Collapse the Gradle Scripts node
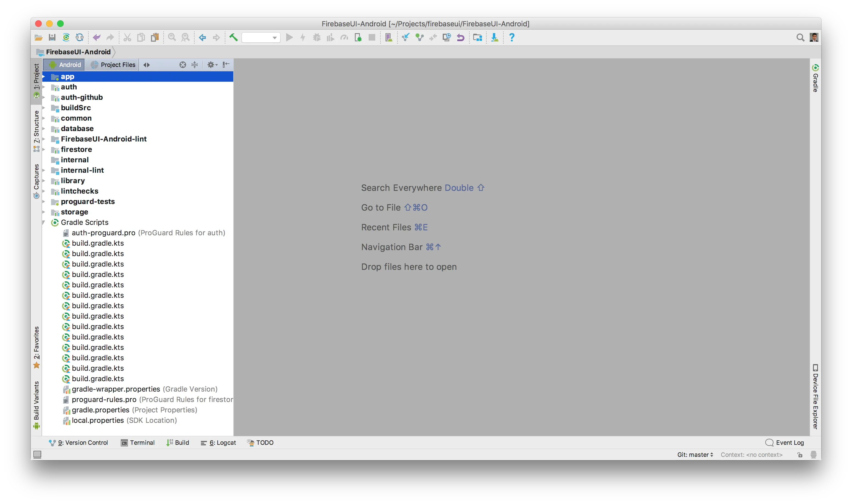This screenshot has height=504, width=852. pos(44,222)
